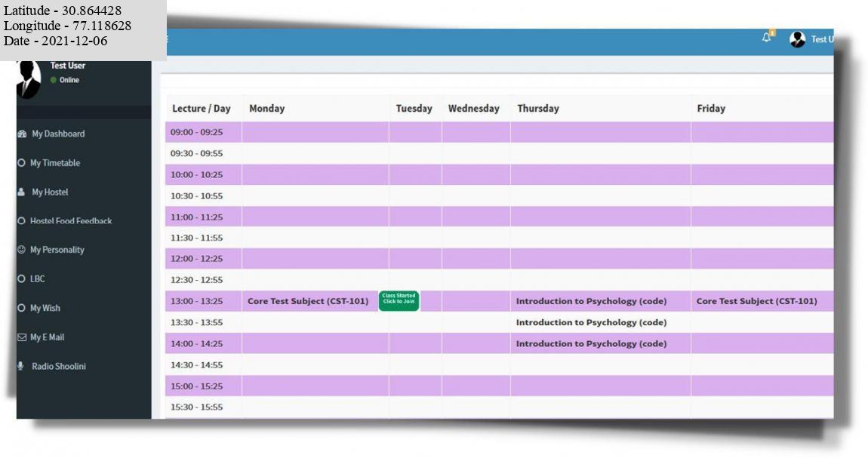Click the circle icon beside My Wish
868x458 pixels.
22,308
